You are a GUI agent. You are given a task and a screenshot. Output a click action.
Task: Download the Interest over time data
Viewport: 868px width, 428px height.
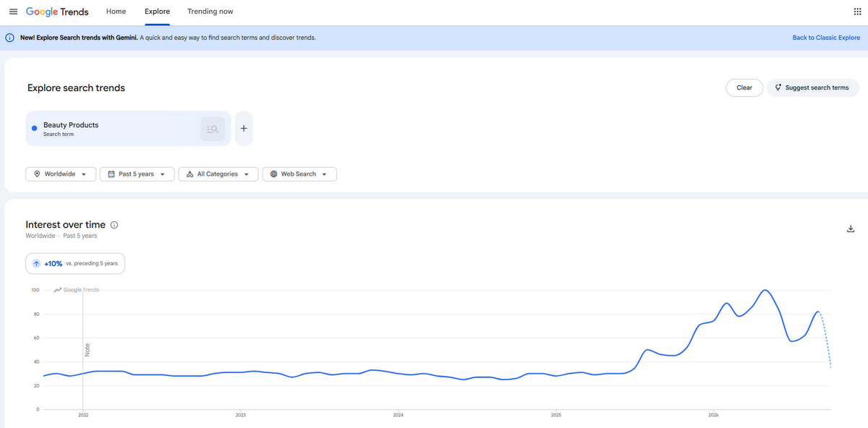[x=851, y=229]
